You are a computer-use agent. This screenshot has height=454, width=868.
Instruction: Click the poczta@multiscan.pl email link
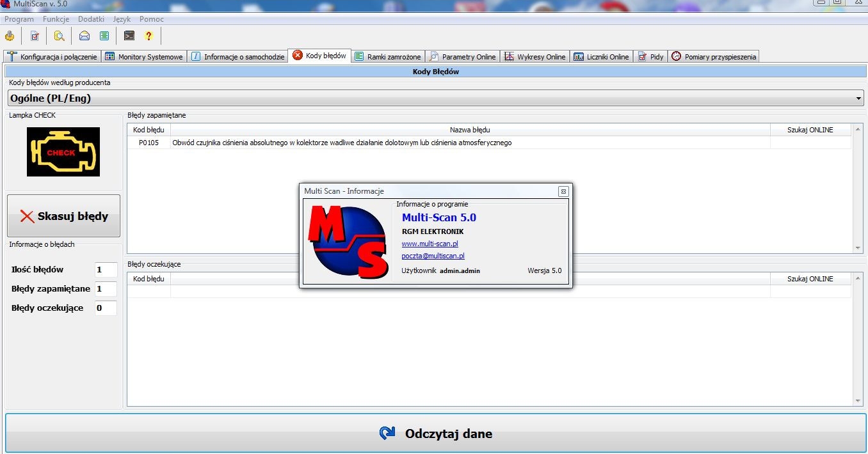point(433,256)
